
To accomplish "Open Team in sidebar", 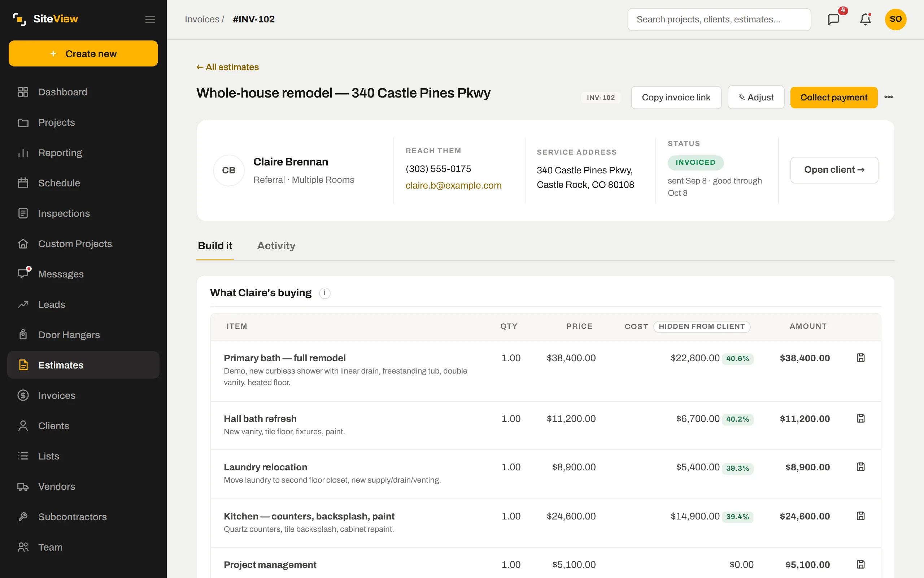I will (x=83, y=547).
